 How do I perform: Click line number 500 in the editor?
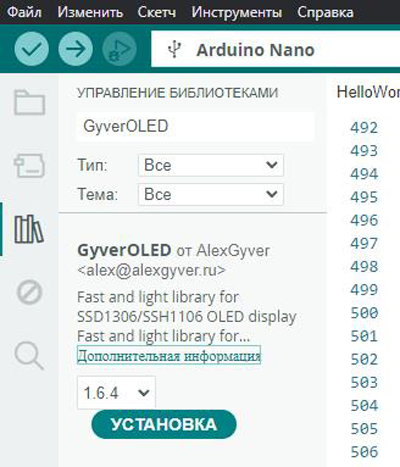pyautogui.click(x=364, y=313)
